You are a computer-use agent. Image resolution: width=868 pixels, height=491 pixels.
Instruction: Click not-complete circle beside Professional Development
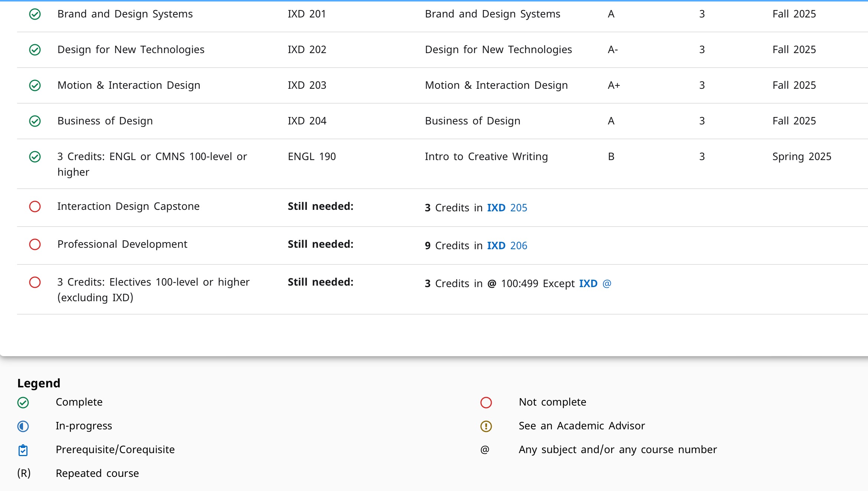[x=35, y=244]
